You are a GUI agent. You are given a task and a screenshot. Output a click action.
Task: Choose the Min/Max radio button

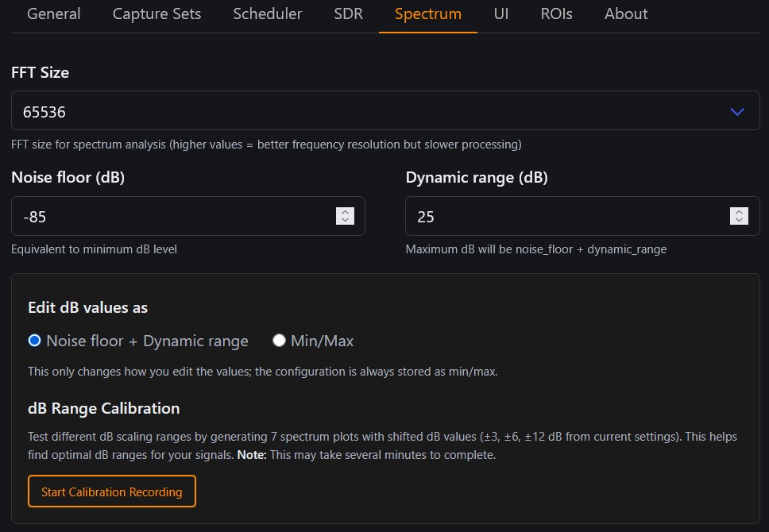279,341
